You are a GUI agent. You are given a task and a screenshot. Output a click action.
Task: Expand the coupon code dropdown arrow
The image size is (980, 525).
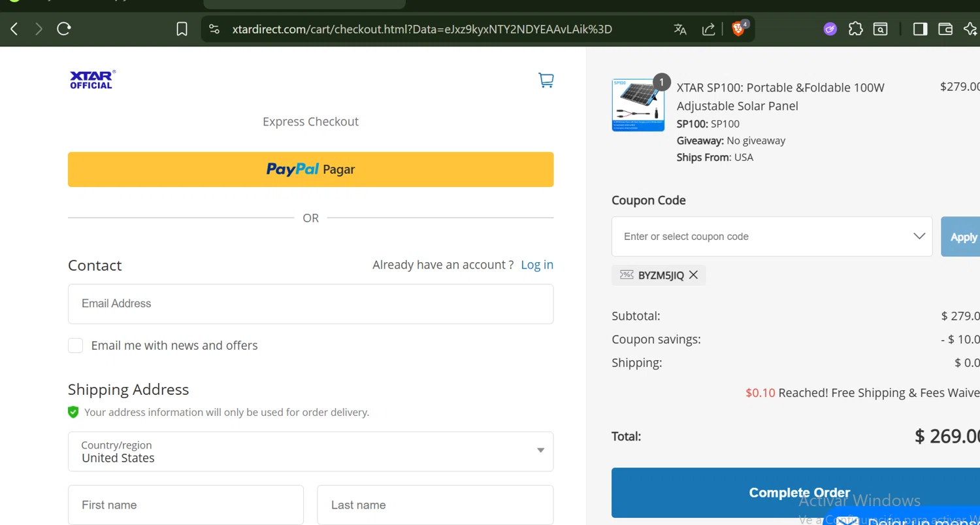(x=919, y=237)
